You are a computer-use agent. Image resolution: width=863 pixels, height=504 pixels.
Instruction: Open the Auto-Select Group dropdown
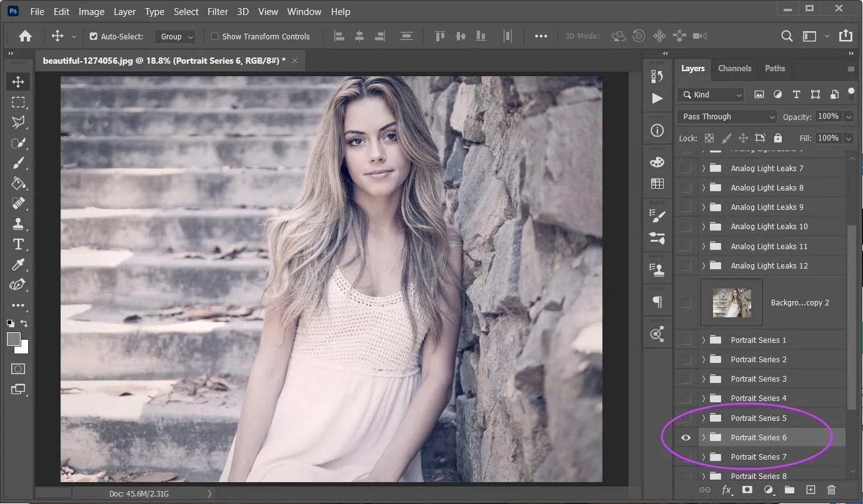coord(174,37)
